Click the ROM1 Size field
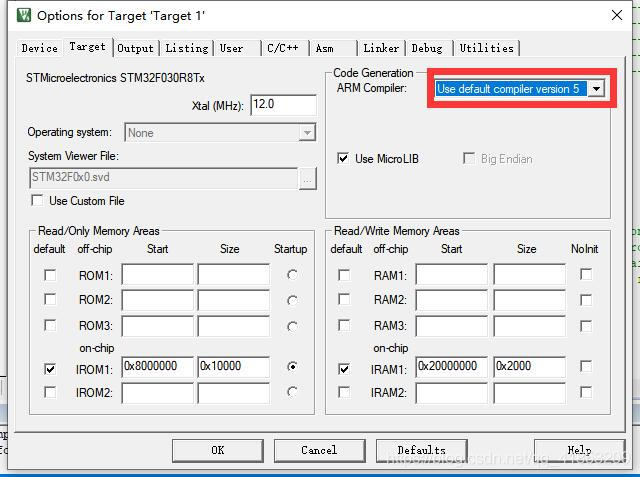 [233, 275]
